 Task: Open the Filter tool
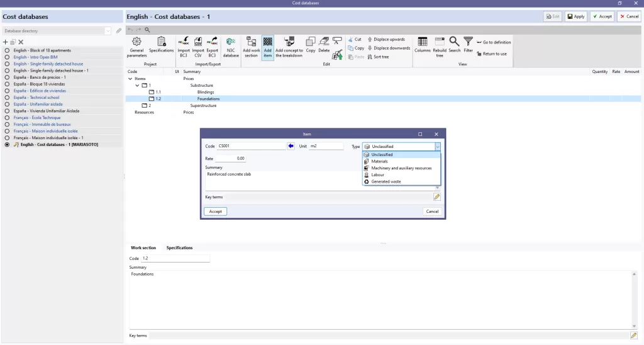[x=468, y=45]
